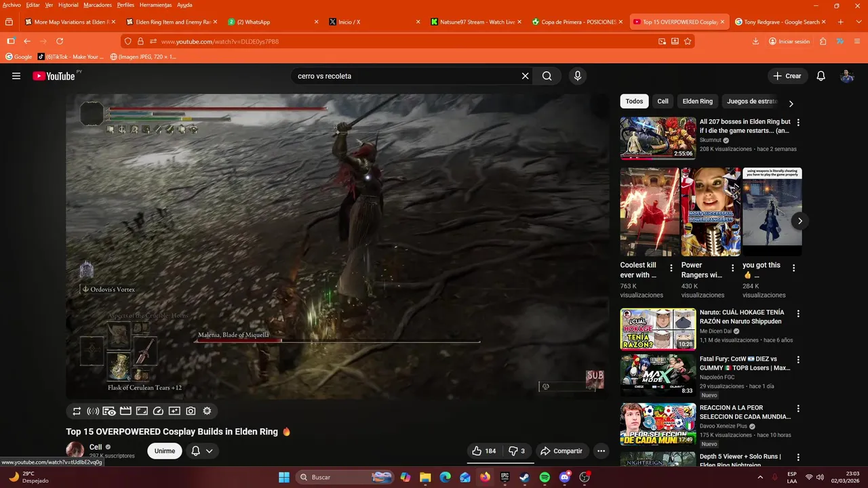
Task: Open the Windows Start button
Action: (284, 477)
